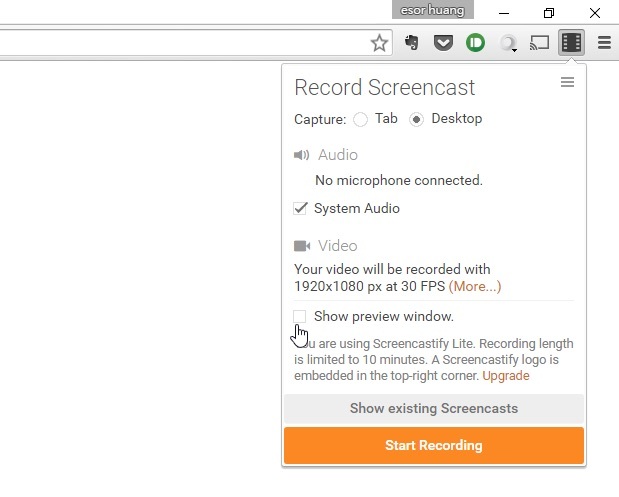Image resolution: width=619 pixels, height=497 pixels.
Task: Expand video settings via (More...) link
Action: coord(474,286)
